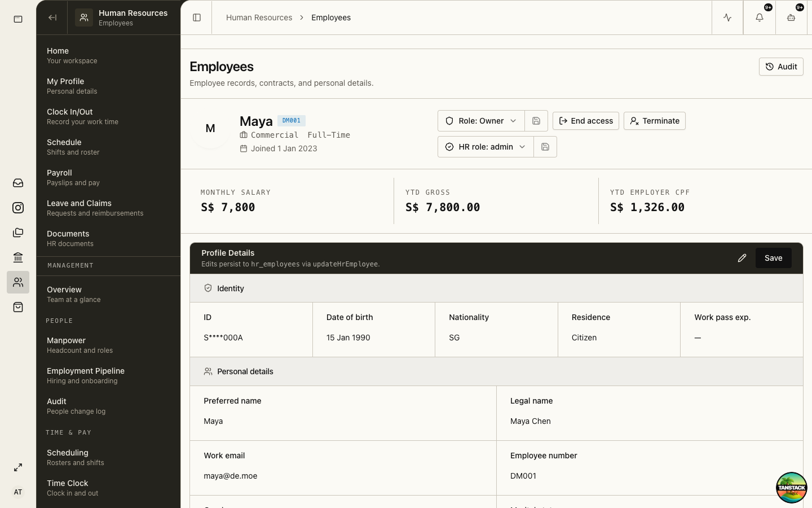Open Documents in the sidebar
The image size is (812, 508).
108,238
